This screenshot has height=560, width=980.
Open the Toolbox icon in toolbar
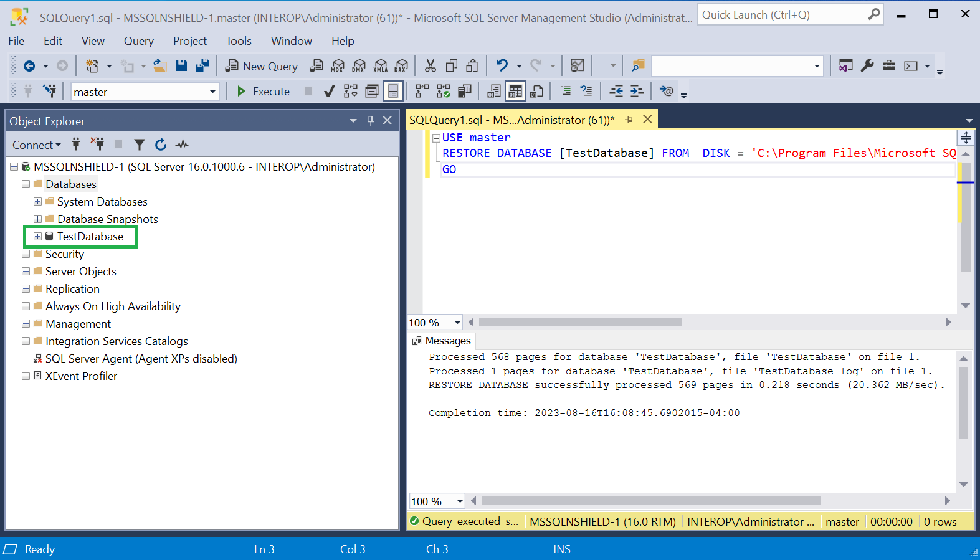[x=889, y=66]
